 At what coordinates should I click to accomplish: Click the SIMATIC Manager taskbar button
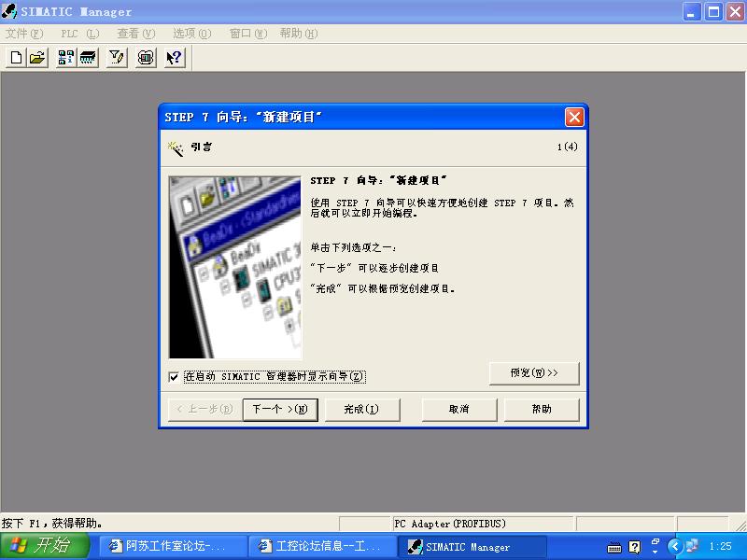click(472, 546)
